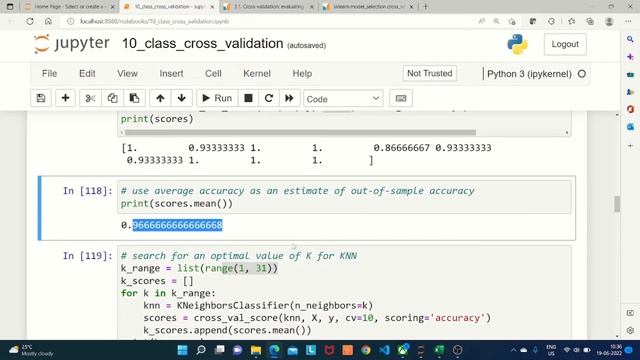Click the Logout button

[x=565, y=44]
